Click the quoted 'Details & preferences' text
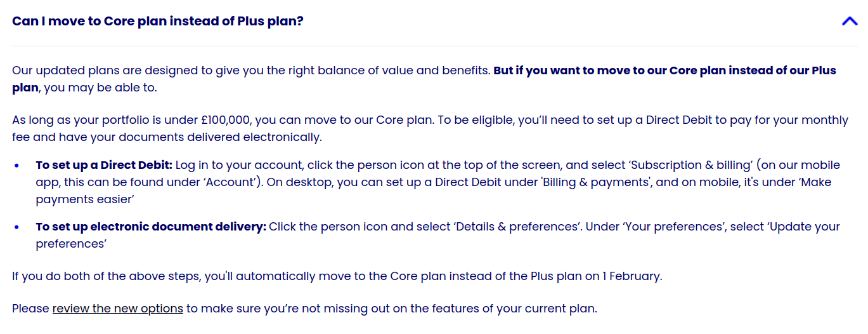 [517, 227]
